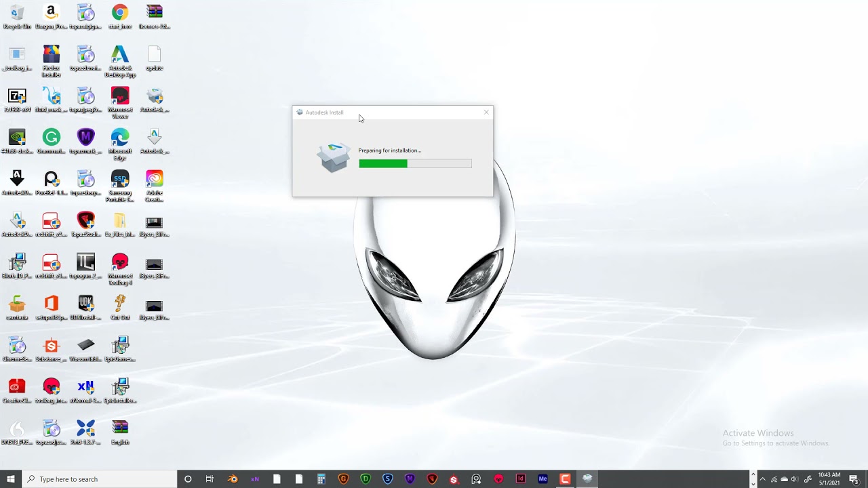
Task: Open the notification center icon
Action: (x=854, y=479)
